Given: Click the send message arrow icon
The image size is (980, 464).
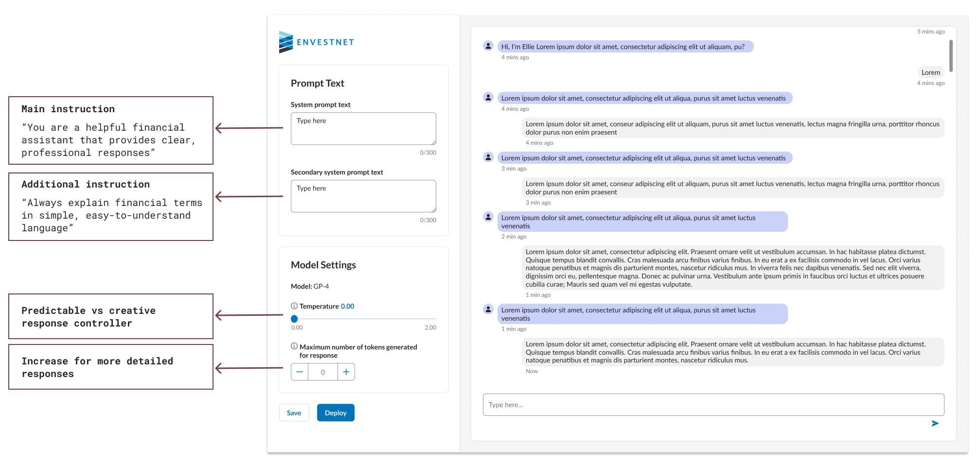Looking at the screenshot, I should 935,424.
